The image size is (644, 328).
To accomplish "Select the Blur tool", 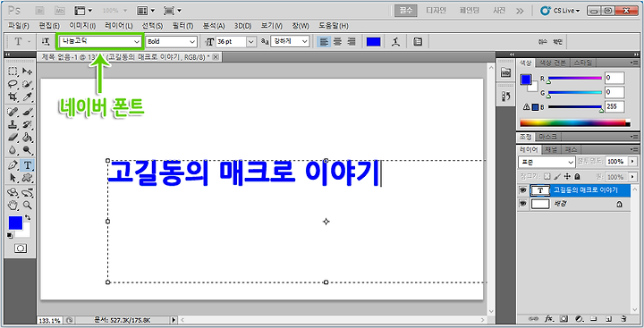I will [x=13, y=150].
